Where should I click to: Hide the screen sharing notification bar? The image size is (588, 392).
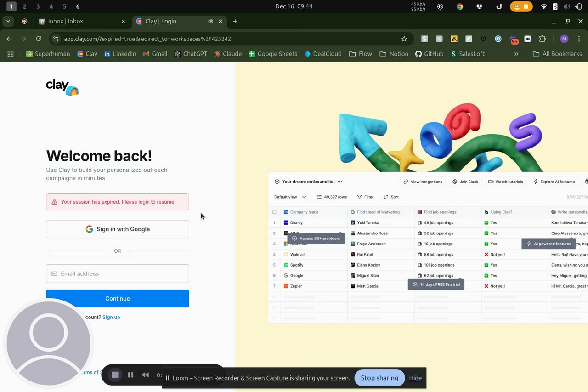pos(415,378)
